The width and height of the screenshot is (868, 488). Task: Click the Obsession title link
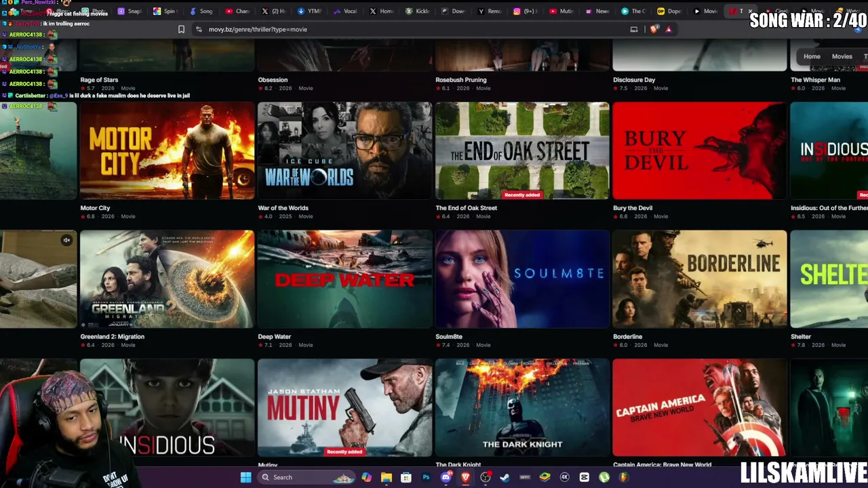(x=273, y=80)
